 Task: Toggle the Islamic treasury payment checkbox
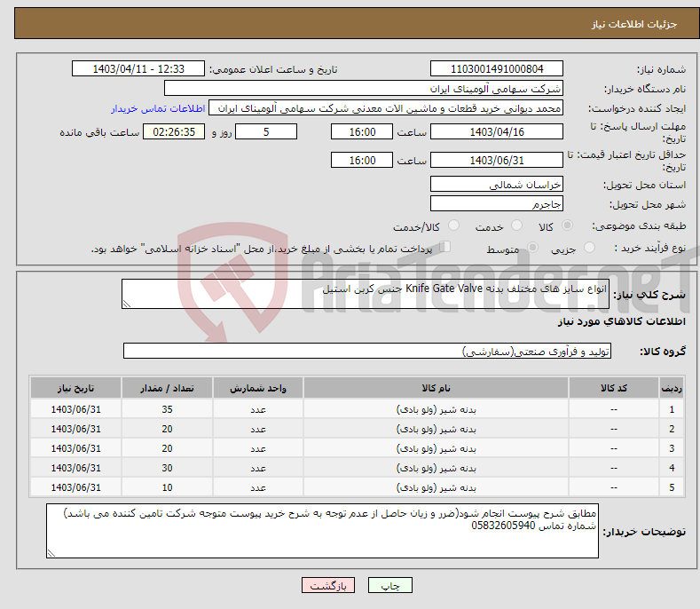pos(445,247)
